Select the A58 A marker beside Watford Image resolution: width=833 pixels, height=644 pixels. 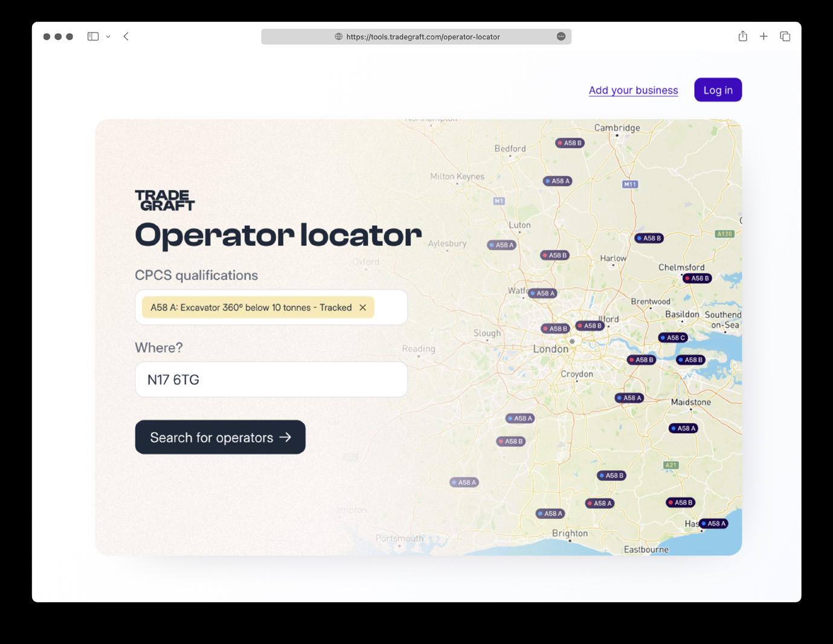point(542,294)
